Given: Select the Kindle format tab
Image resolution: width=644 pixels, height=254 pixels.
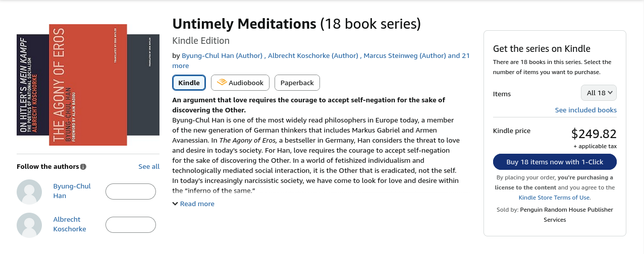Looking at the screenshot, I should click(x=189, y=83).
